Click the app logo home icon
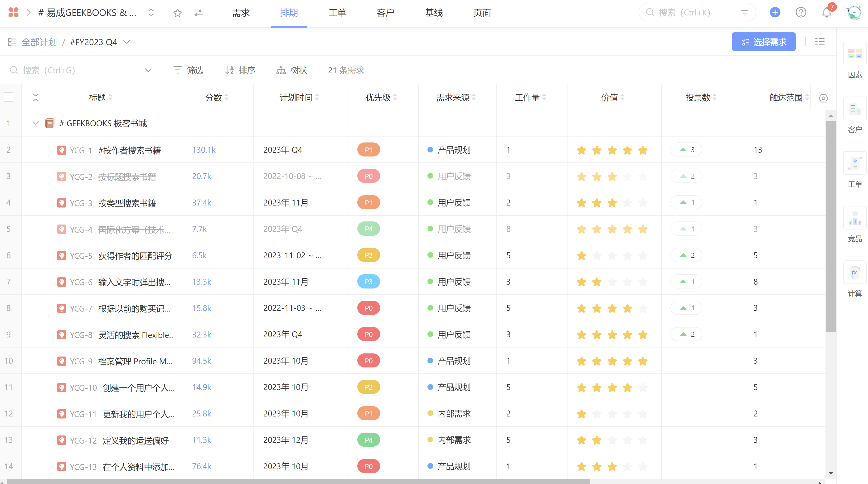Screen dimensions: 868x484 point(13,12)
